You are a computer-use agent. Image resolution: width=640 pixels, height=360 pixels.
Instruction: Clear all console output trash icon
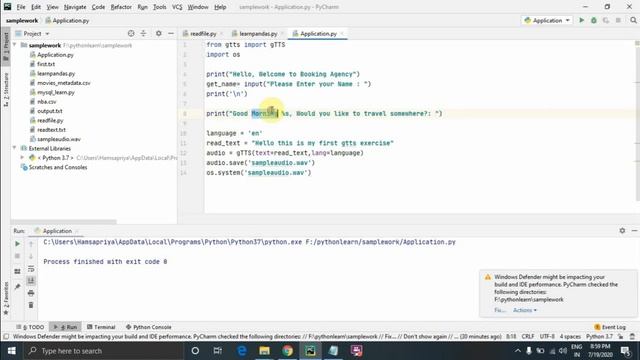(x=31, y=305)
